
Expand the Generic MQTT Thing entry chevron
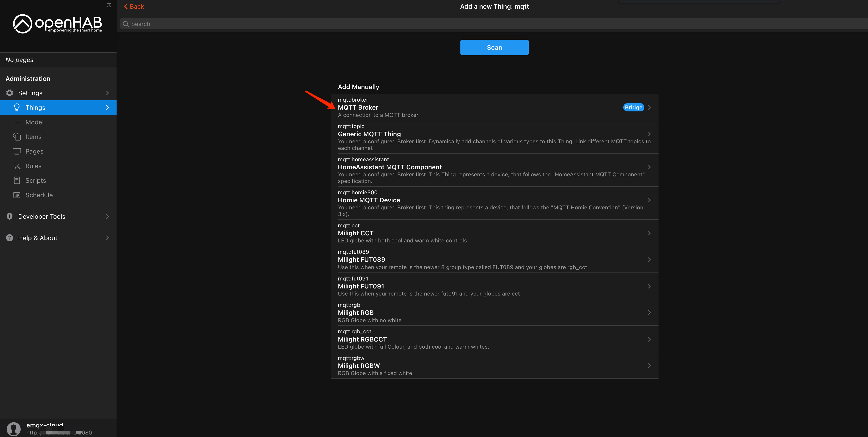(650, 134)
